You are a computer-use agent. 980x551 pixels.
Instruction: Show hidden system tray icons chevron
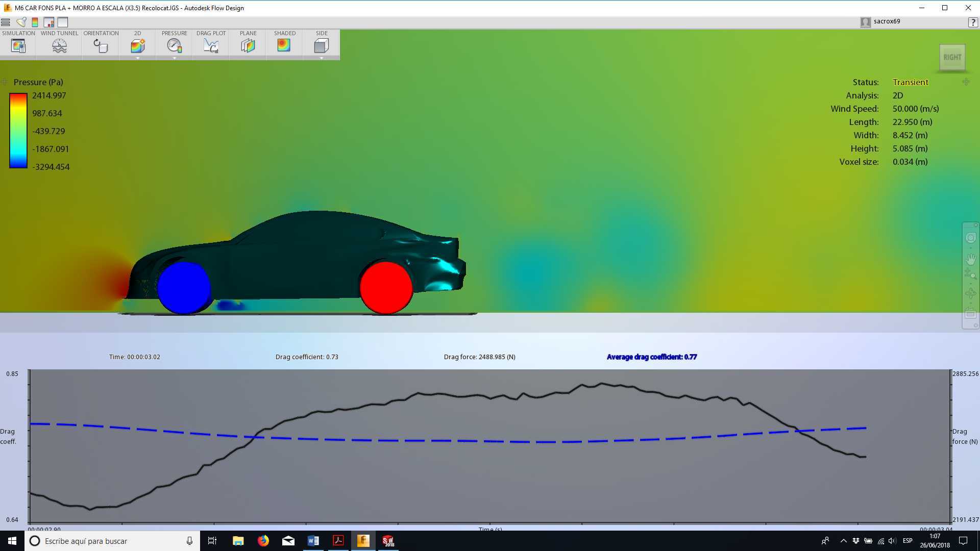[x=843, y=541]
